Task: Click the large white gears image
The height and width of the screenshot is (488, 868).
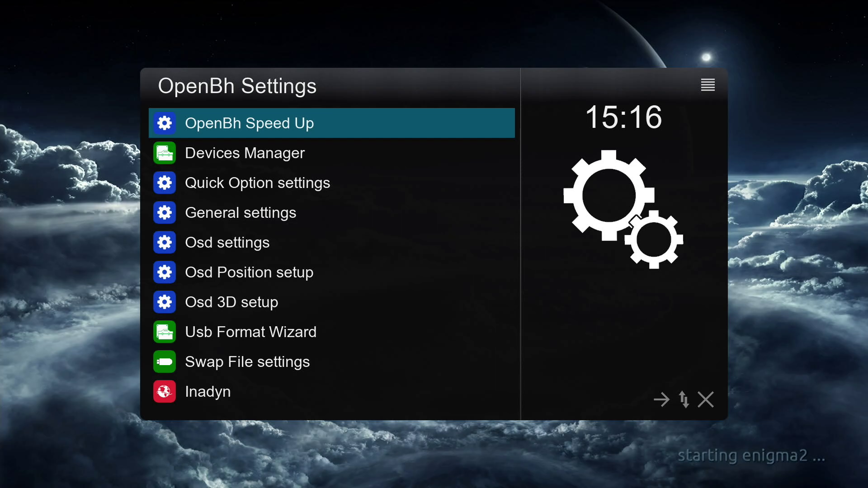Action: point(623,209)
